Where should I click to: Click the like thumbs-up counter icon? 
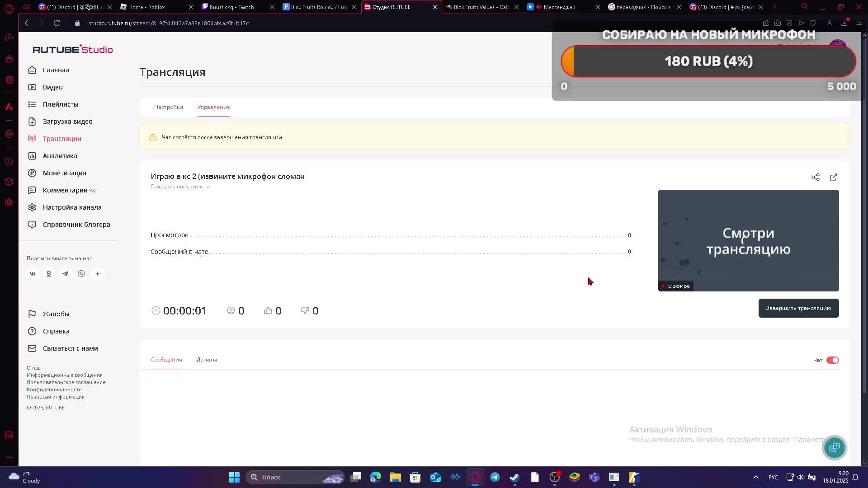click(x=268, y=310)
